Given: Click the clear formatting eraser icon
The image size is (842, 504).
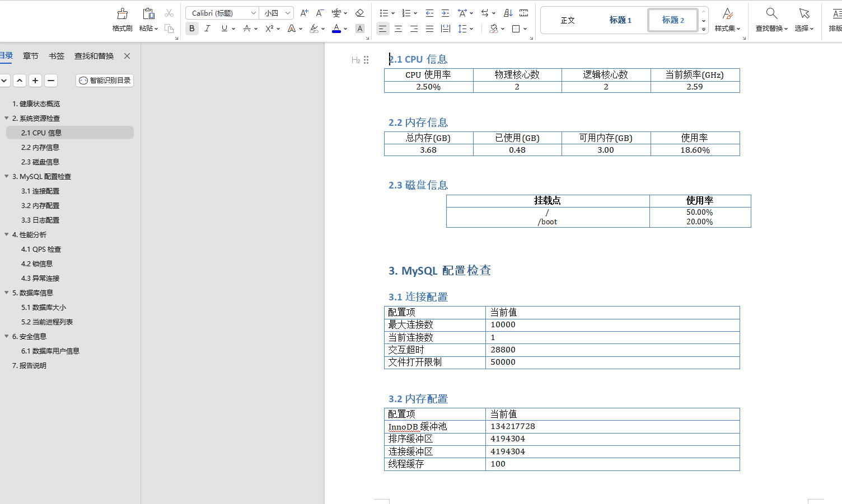Looking at the screenshot, I should (360, 13).
